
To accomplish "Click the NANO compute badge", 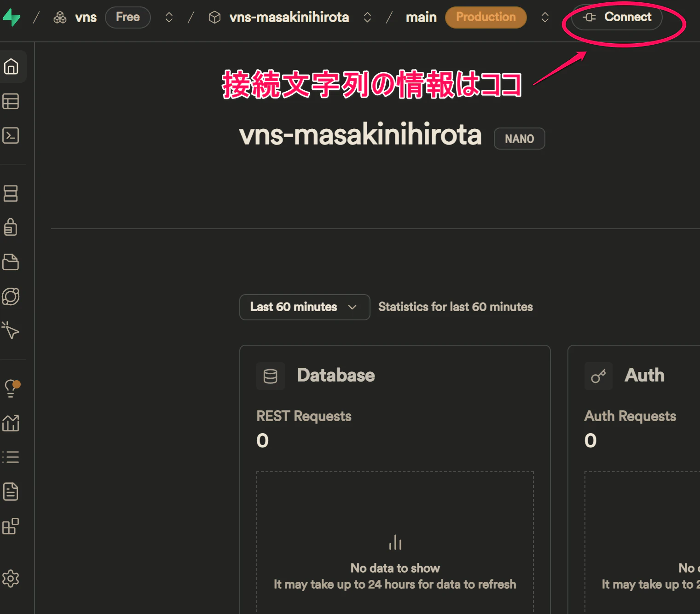I will [520, 139].
